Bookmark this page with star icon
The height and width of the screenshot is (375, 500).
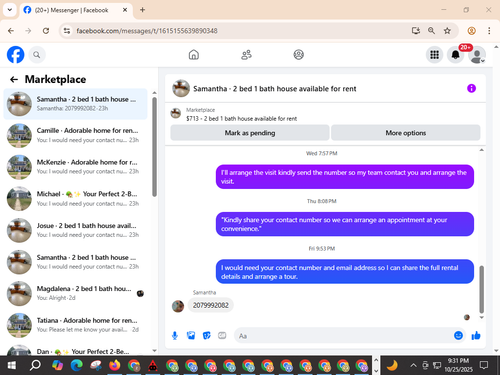coord(447,31)
